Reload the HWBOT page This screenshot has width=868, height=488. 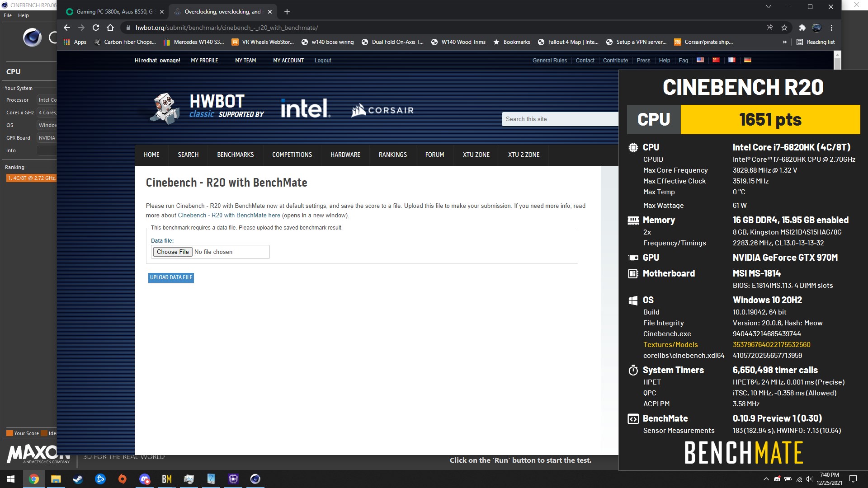click(96, 28)
